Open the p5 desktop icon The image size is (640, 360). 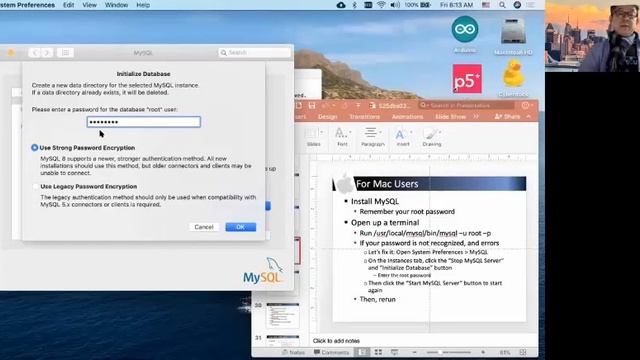(x=467, y=79)
